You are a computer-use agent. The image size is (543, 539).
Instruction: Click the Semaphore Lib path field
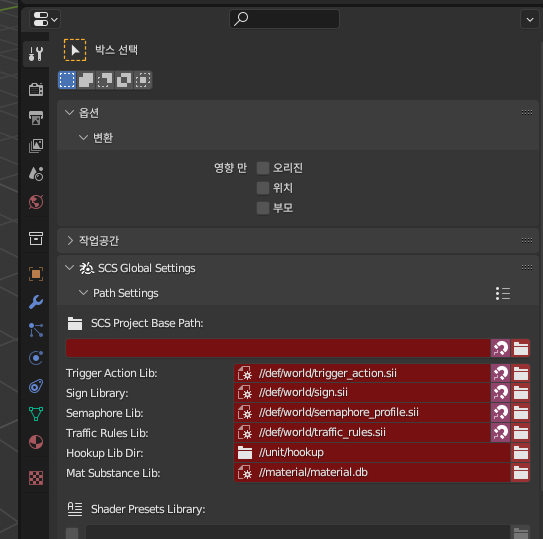coord(362,413)
